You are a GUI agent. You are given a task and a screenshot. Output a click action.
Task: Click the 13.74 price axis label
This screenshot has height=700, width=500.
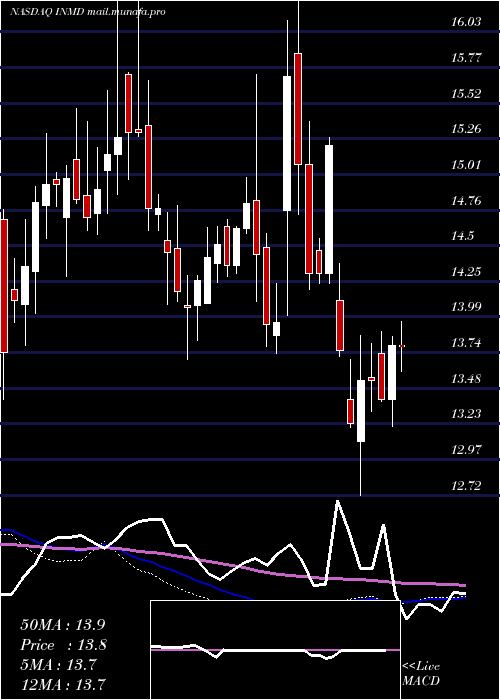[466, 343]
